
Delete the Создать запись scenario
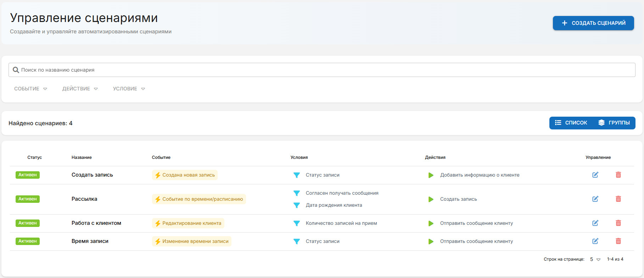(618, 175)
